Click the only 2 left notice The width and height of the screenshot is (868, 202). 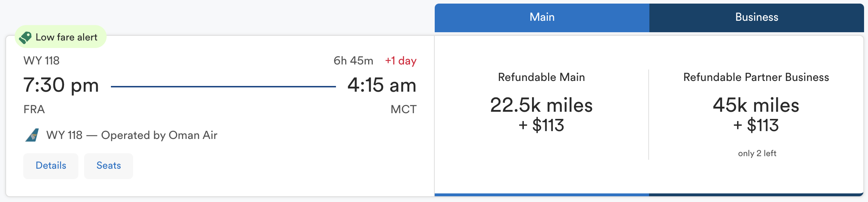pyautogui.click(x=757, y=153)
